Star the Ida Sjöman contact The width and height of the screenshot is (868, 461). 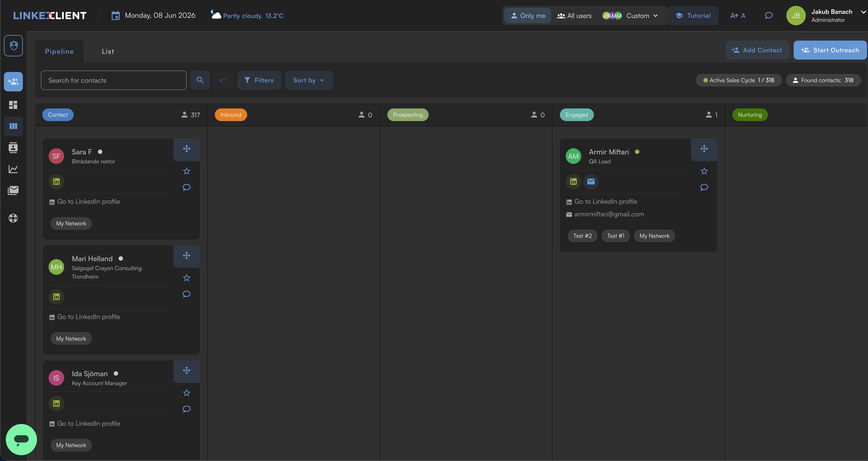(187, 393)
